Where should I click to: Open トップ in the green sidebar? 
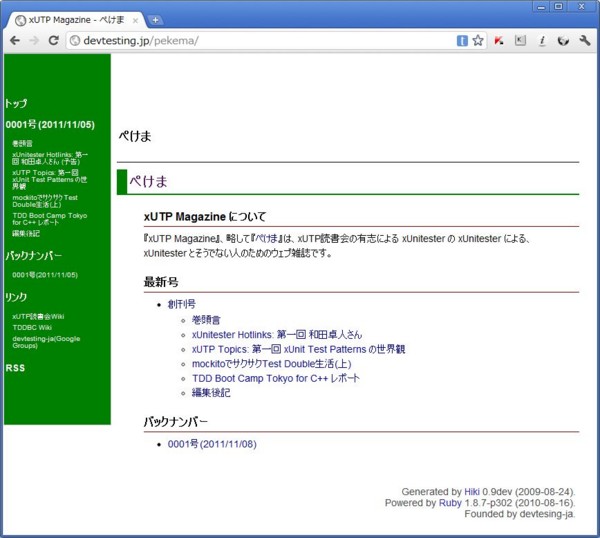(16, 103)
